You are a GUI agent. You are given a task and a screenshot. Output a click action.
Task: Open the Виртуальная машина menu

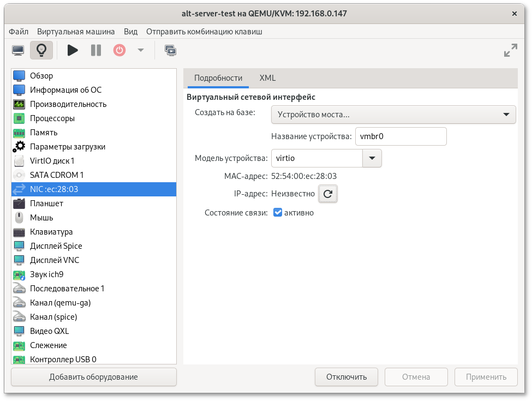pyautogui.click(x=76, y=32)
